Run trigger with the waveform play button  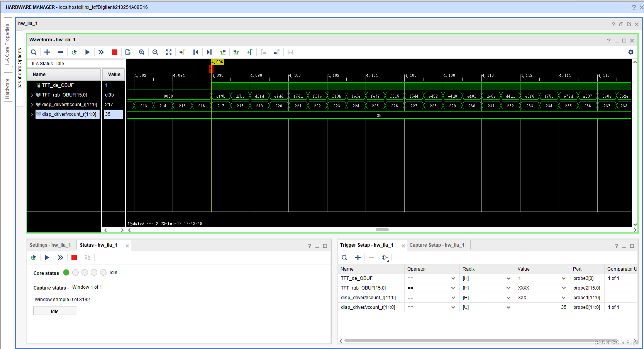[x=88, y=52]
